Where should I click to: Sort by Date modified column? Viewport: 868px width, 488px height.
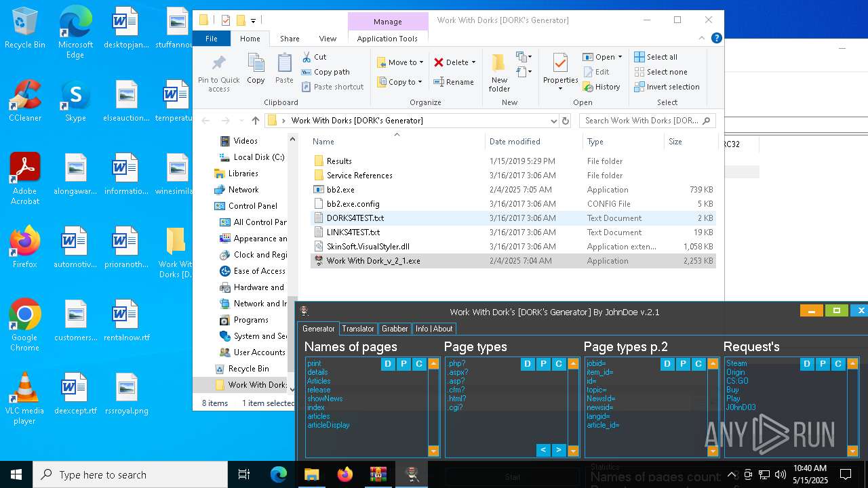coord(532,142)
